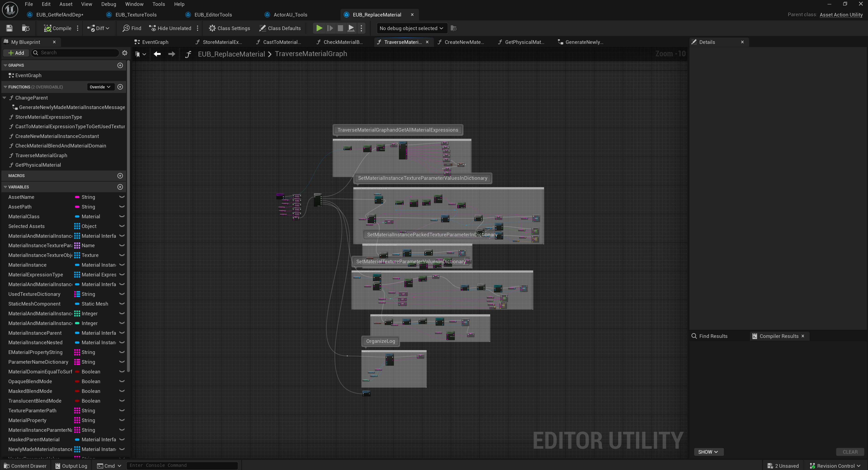Viewport: 868px width, 470px height.
Task: Select the TraverseMaterialGraph function
Action: [x=41, y=155]
